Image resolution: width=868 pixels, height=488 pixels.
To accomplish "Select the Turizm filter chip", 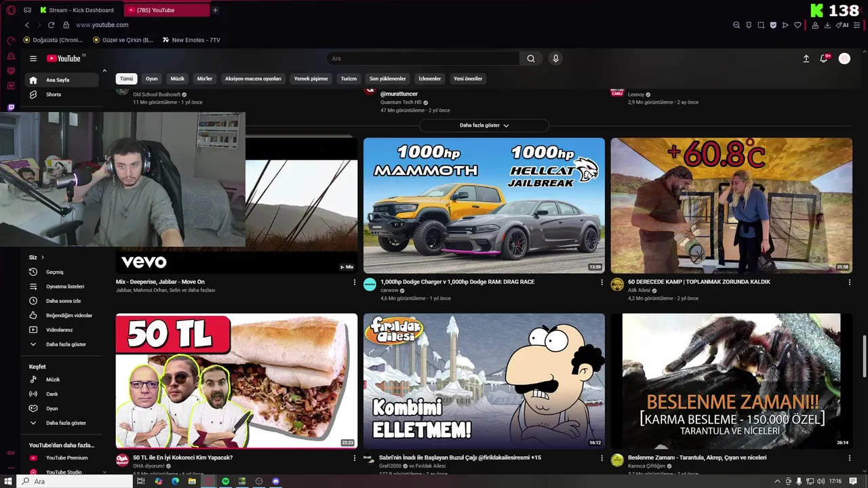I will click(349, 79).
